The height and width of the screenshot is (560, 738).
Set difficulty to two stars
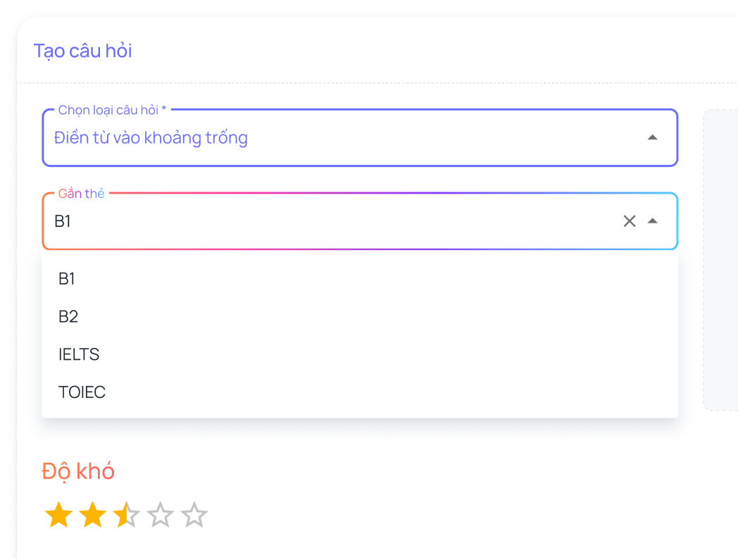[92, 516]
